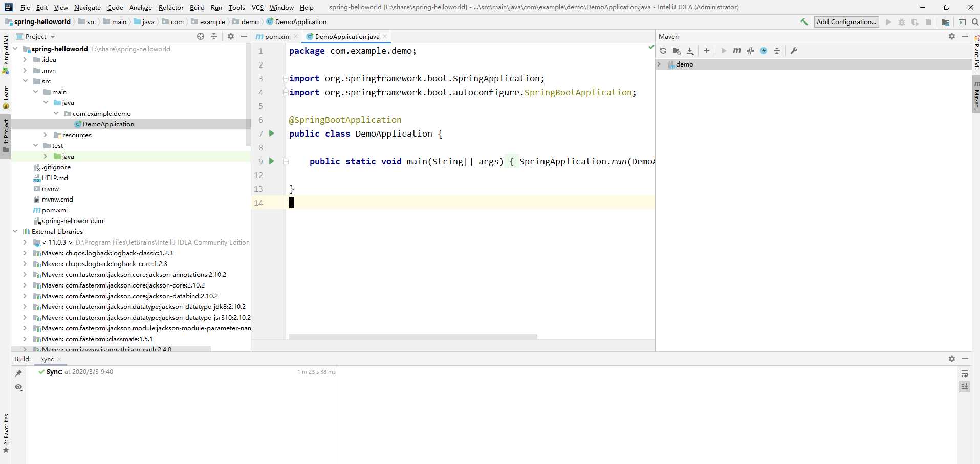Switch to the pom.xml editor tab
The width and height of the screenshot is (980, 464).
pyautogui.click(x=277, y=36)
